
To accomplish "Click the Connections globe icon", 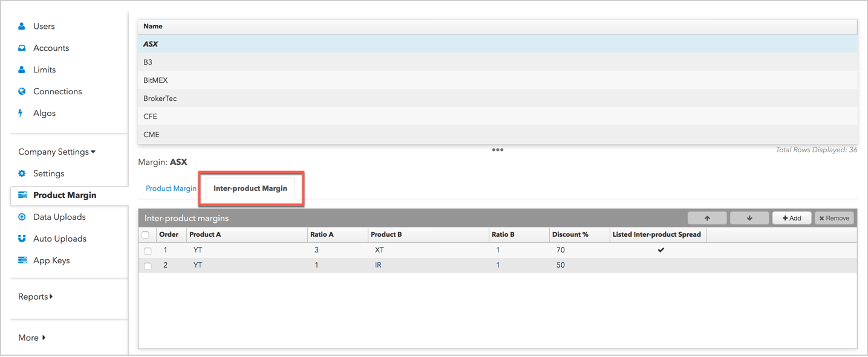I will (22, 92).
